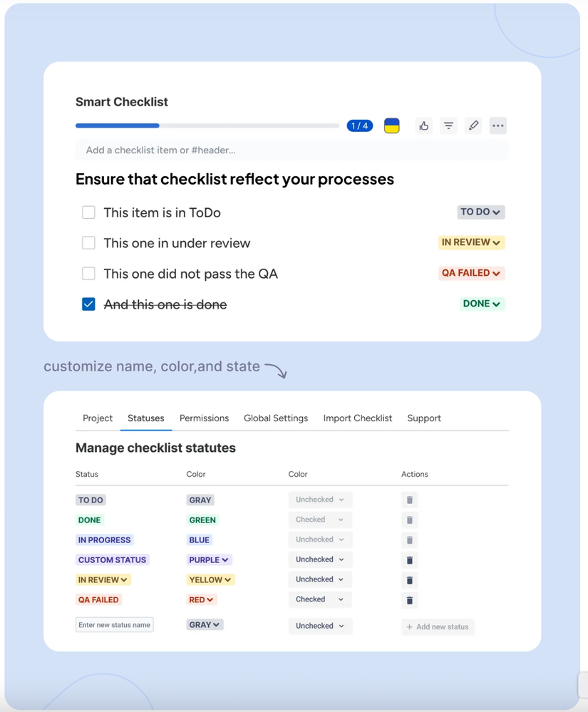Click the 1/4 progress counter badge

pyautogui.click(x=360, y=125)
